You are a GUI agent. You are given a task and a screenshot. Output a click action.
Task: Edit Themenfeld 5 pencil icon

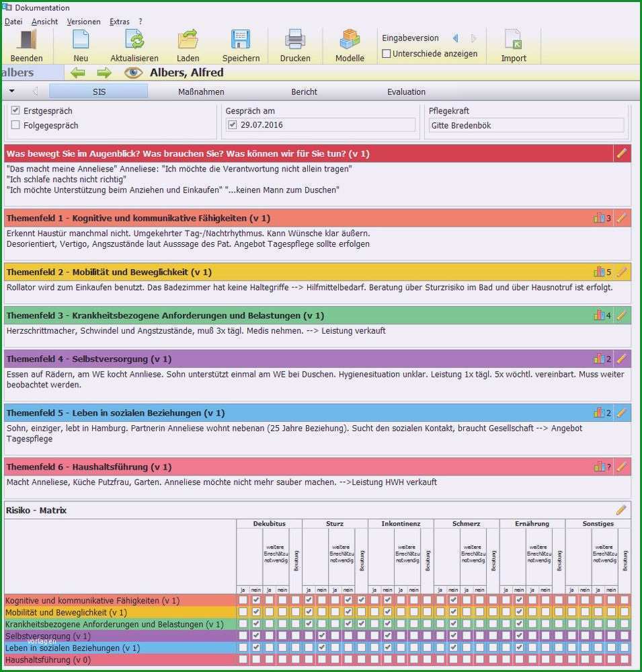621,412
